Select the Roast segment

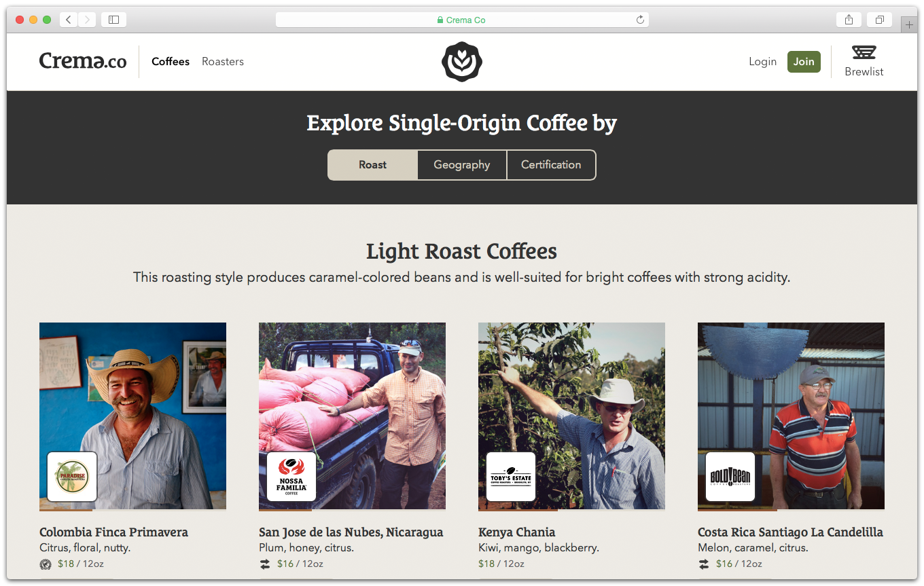tap(372, 164)
